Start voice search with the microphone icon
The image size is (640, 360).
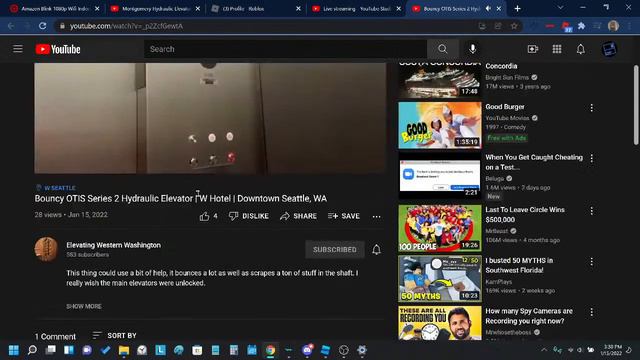[472, 49]
